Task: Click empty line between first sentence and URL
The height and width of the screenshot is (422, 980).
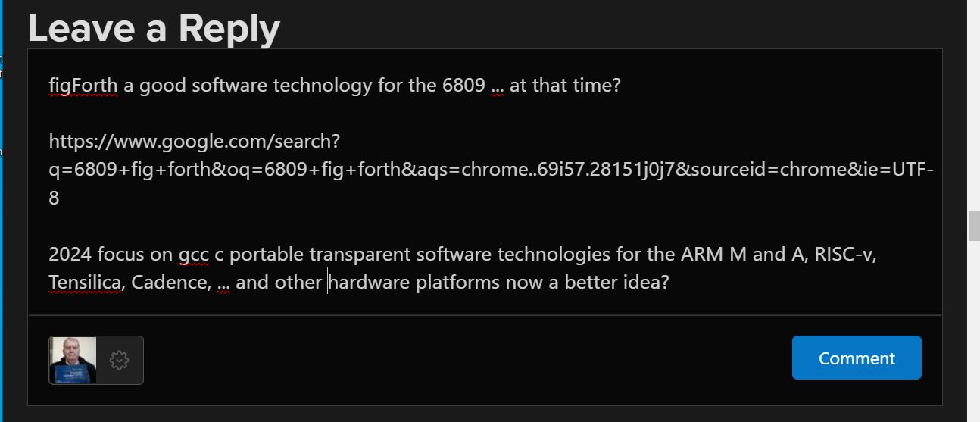Action: point(485,114)
